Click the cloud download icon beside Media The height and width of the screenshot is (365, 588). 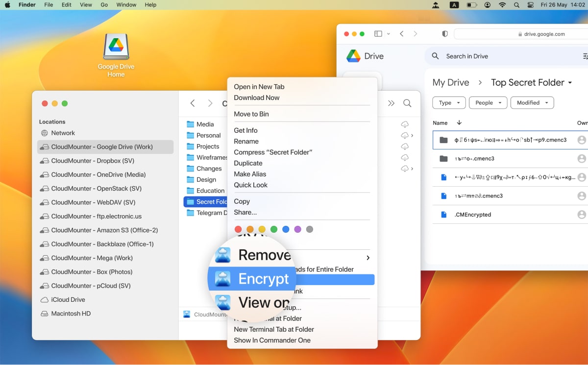pyautogui.click(x=405, y=124)
